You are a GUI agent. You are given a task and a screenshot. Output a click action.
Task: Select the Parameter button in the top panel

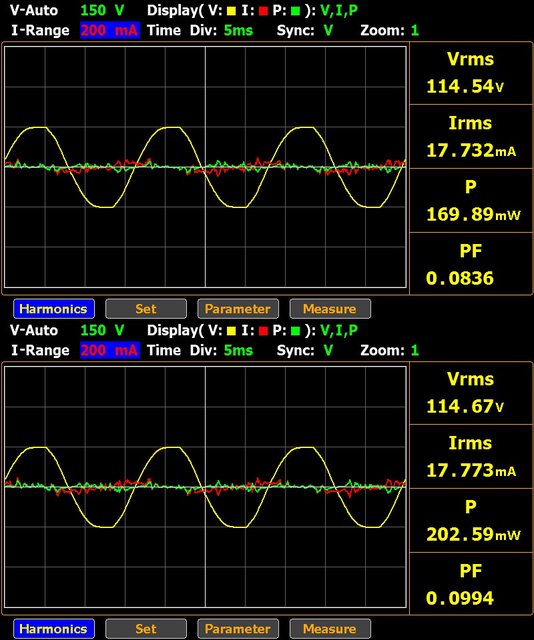238,309
